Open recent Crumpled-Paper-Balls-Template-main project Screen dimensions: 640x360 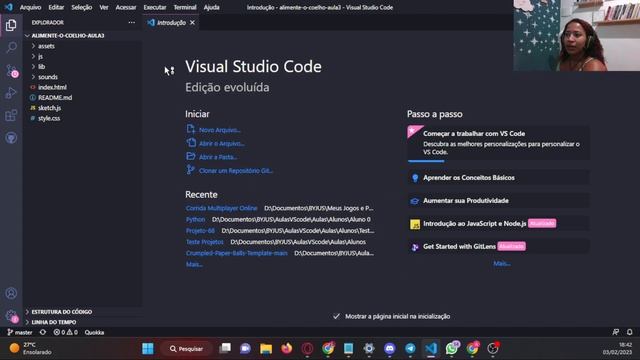[237, 253]
